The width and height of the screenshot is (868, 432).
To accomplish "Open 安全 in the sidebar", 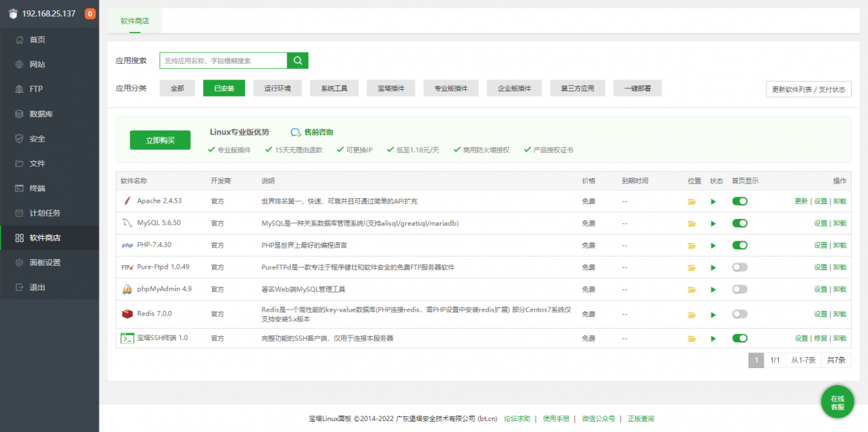I will (x=50, y=139).
